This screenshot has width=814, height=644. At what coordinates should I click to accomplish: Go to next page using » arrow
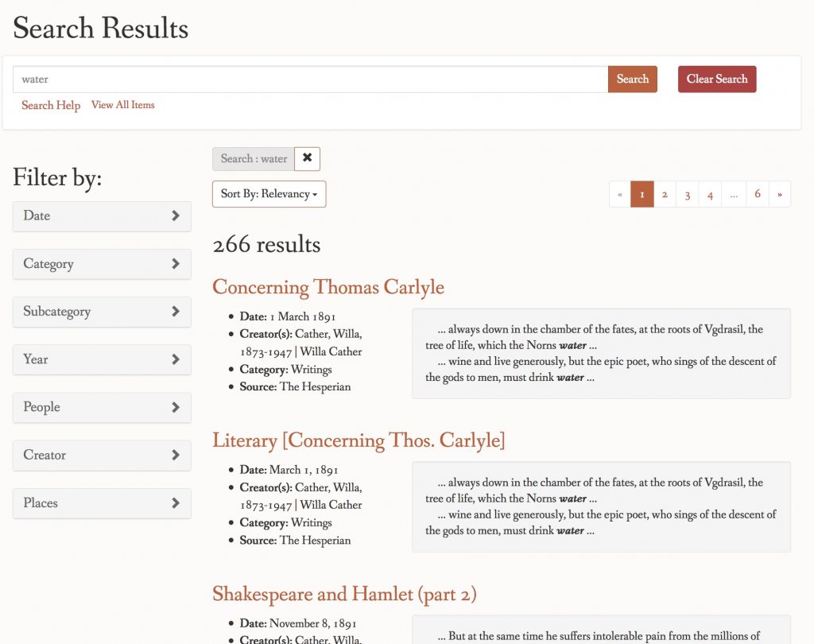coord(780,194)
